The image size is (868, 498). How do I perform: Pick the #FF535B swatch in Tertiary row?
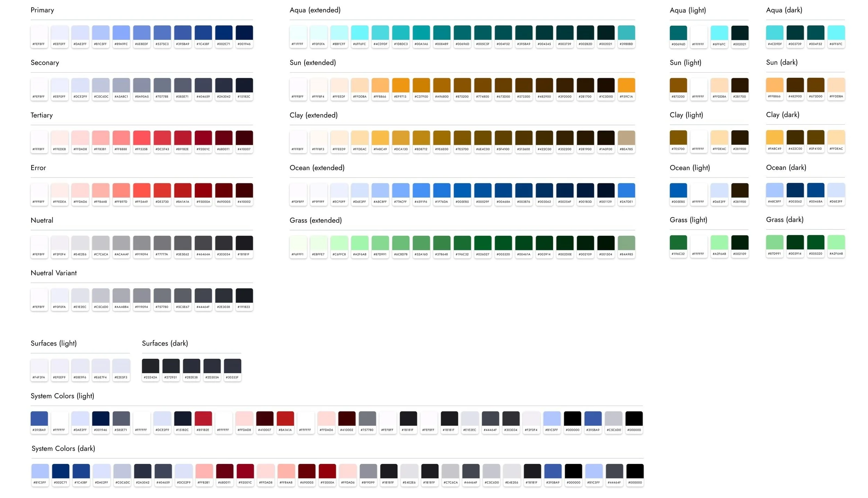coord(142,138)
